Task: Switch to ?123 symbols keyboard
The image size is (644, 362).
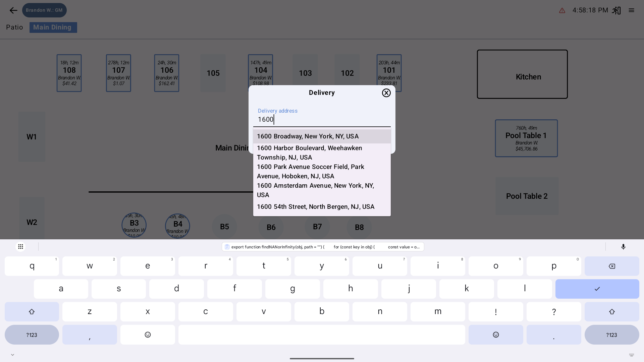Action: pyautogui.click(x=32, y=335)
